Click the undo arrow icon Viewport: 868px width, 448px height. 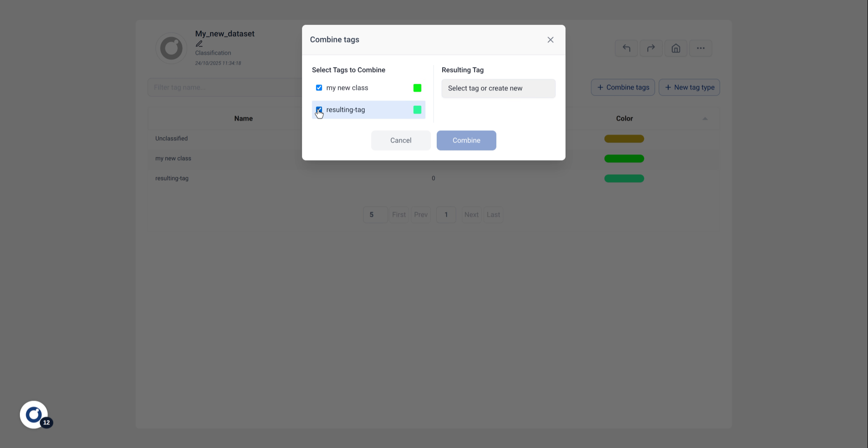tap(626, 48)
